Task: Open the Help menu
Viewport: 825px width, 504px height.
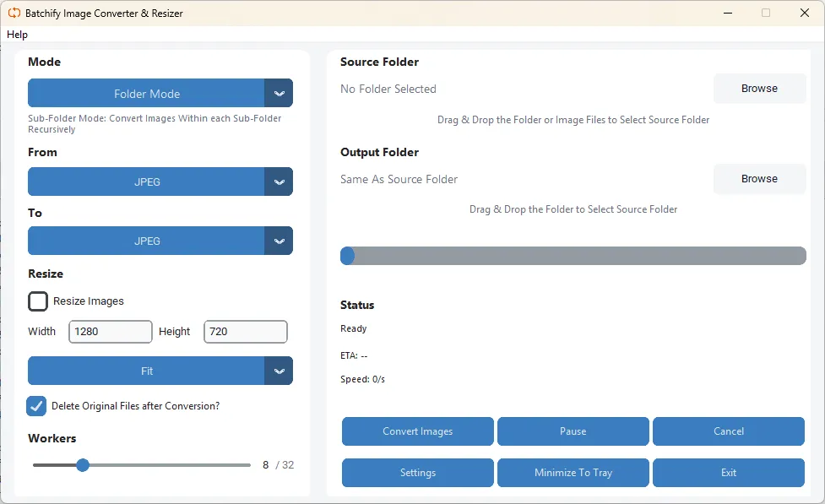Action: tap(17, 35)
